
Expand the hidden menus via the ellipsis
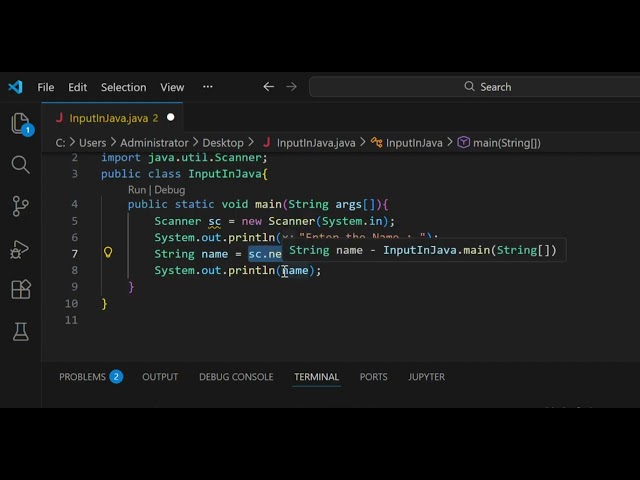(208, 87)
